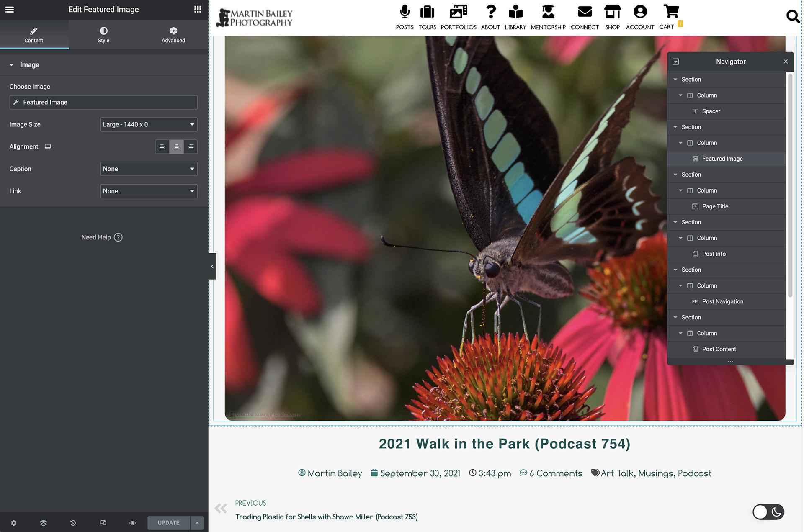Viewport: 804px width, 532px height.
Task: Set image alignment to left
Action: pyautogui.click(x=162, y=147)
